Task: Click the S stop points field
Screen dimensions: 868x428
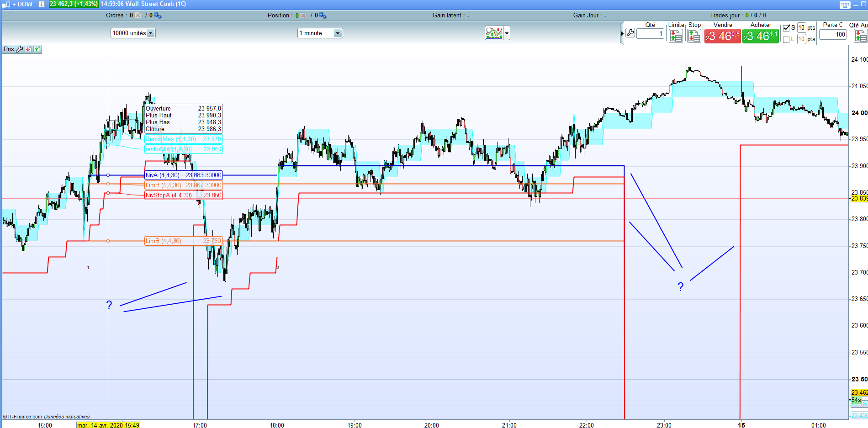Action: tap(801, 28)
